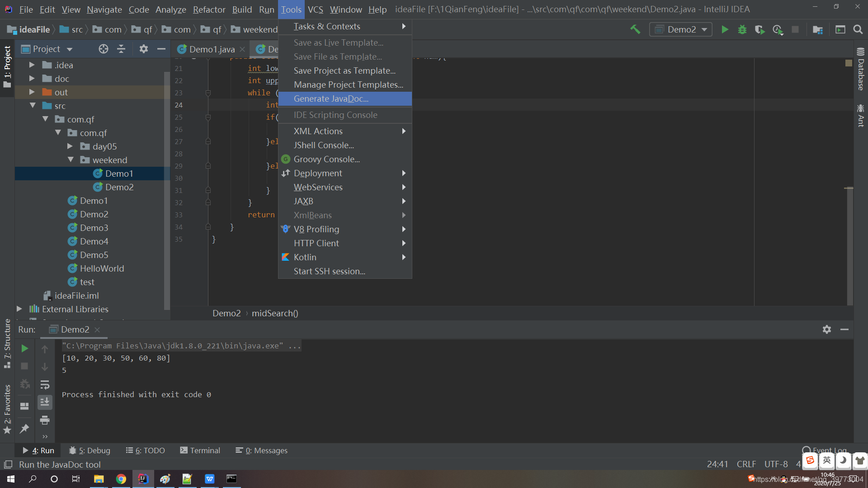Collapse the src folder
Image resolution: width=868 pixels, height=488 pixels.
(33, 106)
